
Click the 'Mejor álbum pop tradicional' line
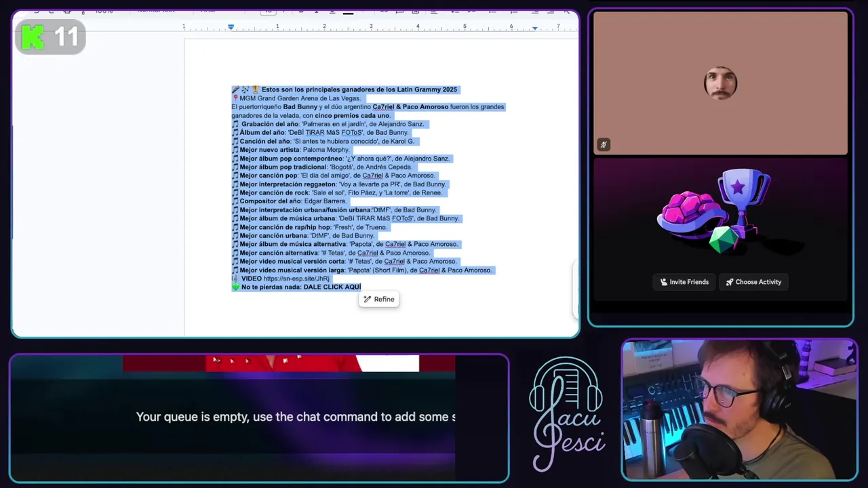click(x=322, y=167)
